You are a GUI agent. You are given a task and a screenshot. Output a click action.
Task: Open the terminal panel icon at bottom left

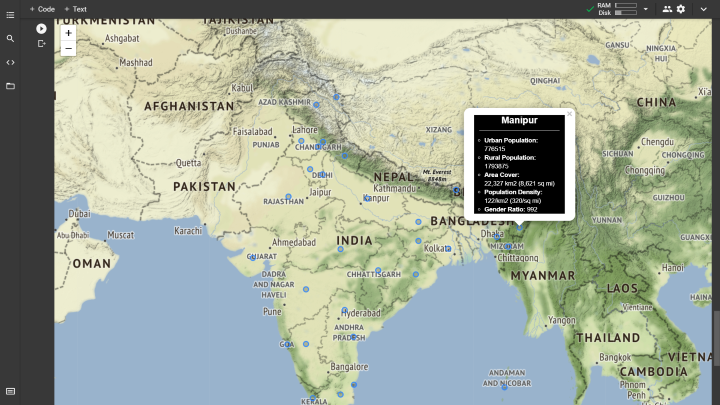(10, 391)
